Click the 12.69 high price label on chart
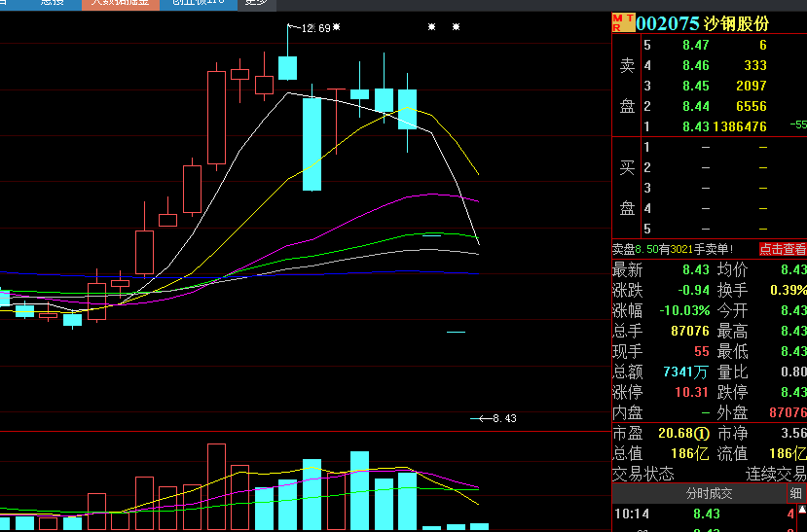The width and height of the screenshot is (807, 532). click(315, 28)
